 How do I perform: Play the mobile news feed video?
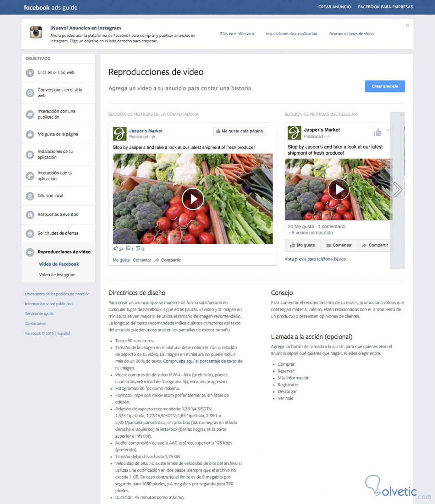click(339, 189)
